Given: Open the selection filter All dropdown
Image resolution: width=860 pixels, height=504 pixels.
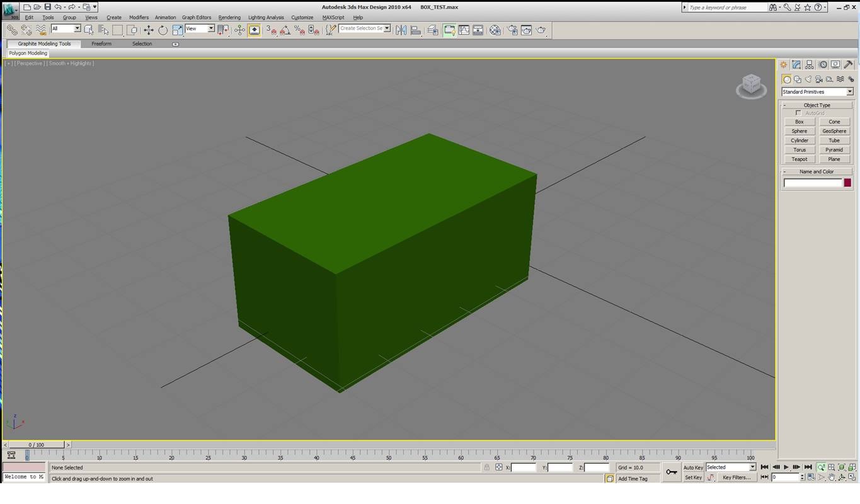Looking at the screenshot, I should tap(66, 29).
